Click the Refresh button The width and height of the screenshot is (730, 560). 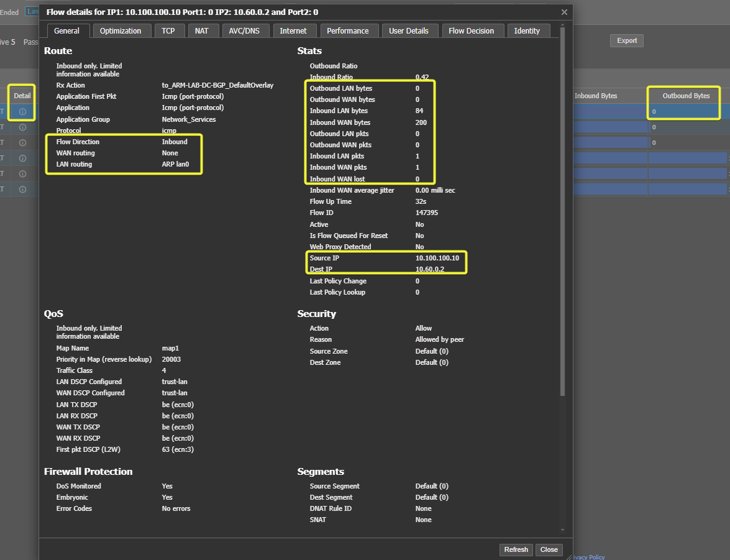516,550
